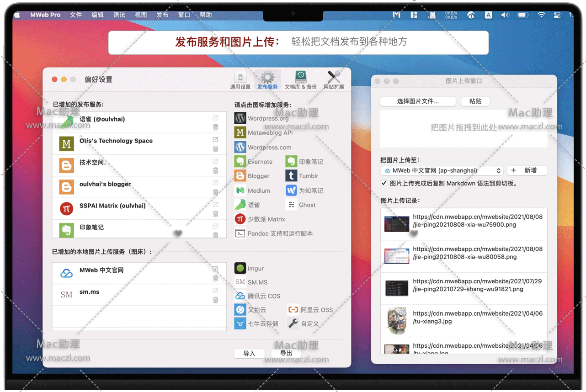The width and height of the screenshot is (586, 392).
Task: Add 七牛云存储 image host
Action: [240, 323]
